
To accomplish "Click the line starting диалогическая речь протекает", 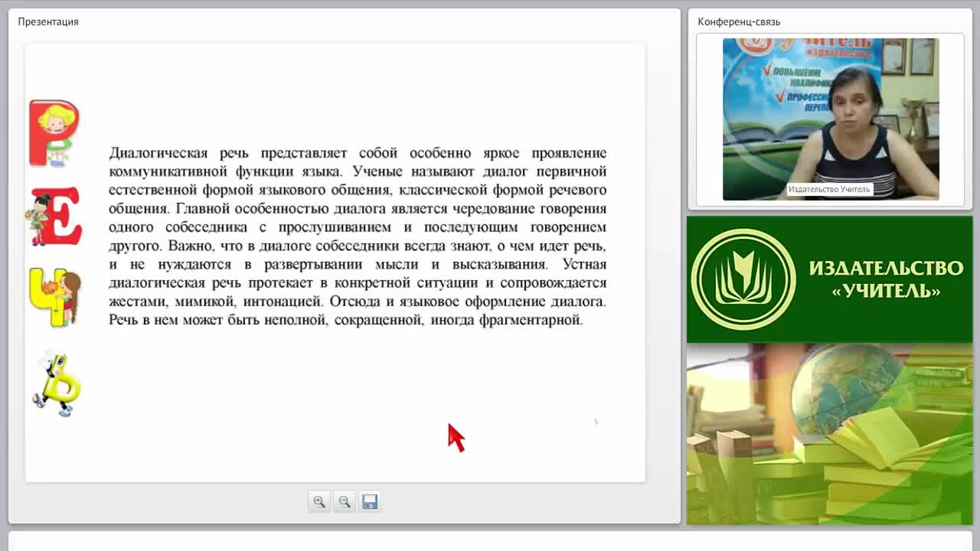I will click(358, 282).
